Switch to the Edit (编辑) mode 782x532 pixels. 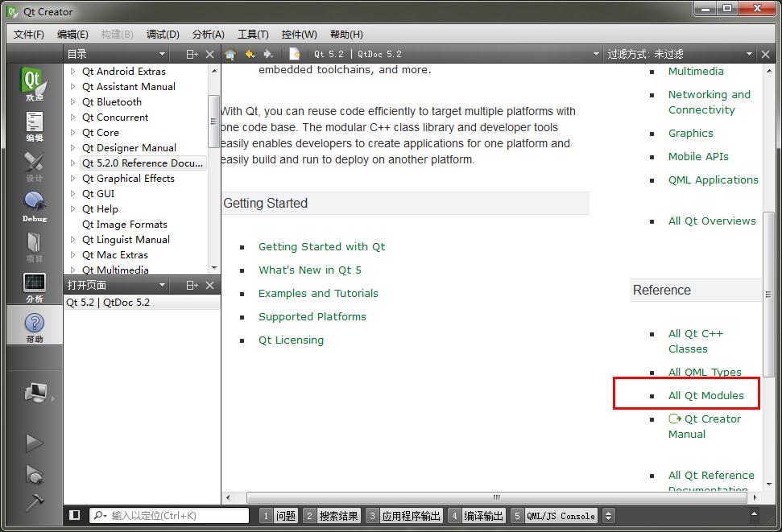point(34,126)
